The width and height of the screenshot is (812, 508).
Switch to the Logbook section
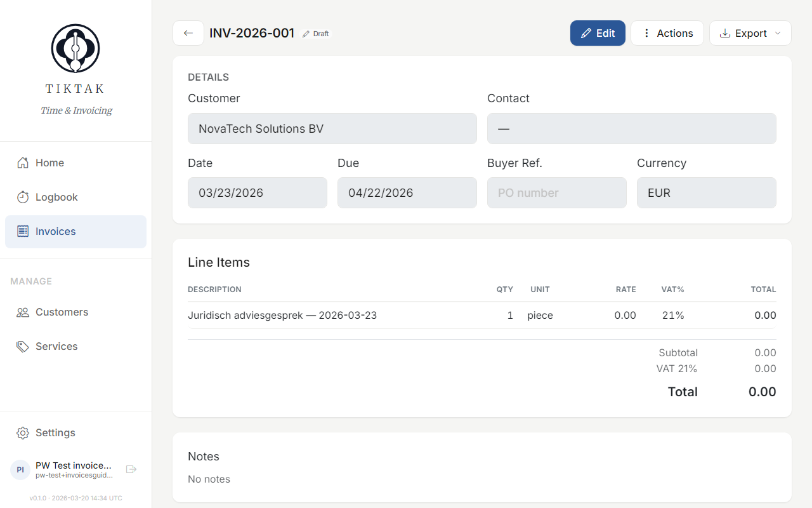[57, 197]
